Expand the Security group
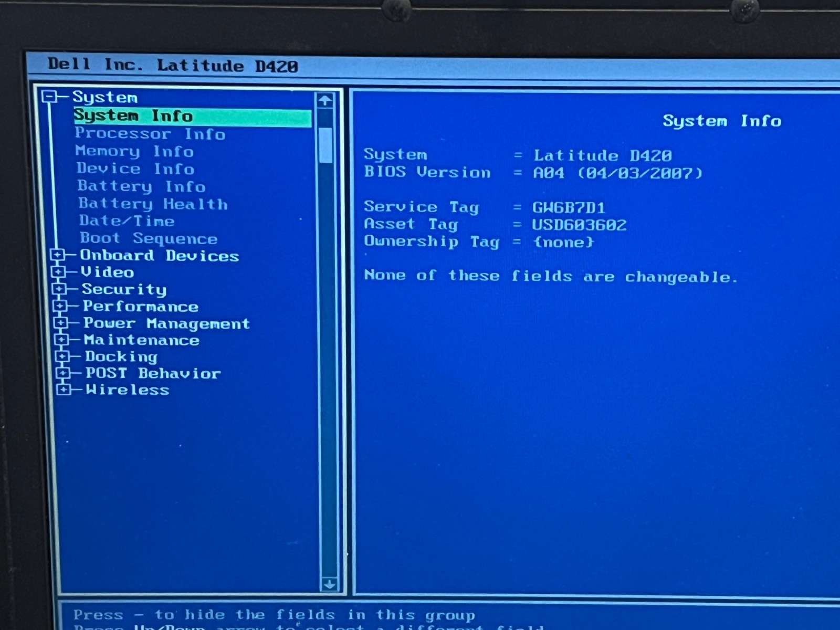 click(x=59, y=289)
